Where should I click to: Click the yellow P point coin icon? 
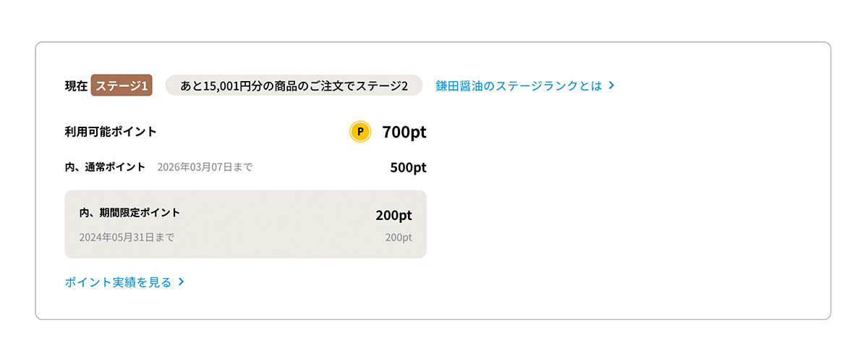[360, 132]
